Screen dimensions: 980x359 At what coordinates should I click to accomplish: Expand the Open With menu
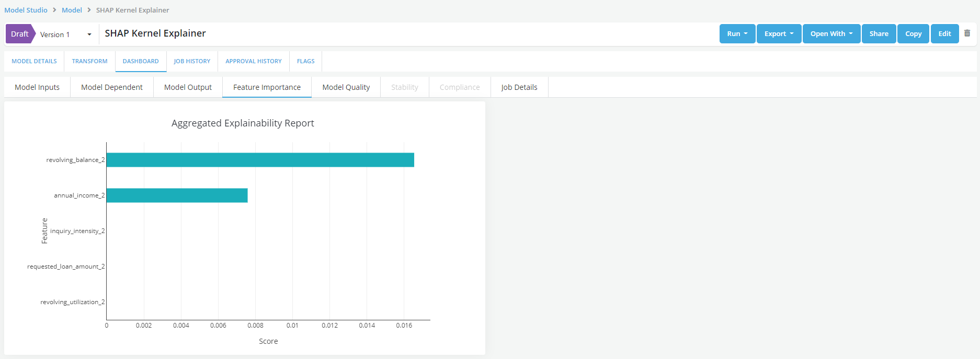831,34
